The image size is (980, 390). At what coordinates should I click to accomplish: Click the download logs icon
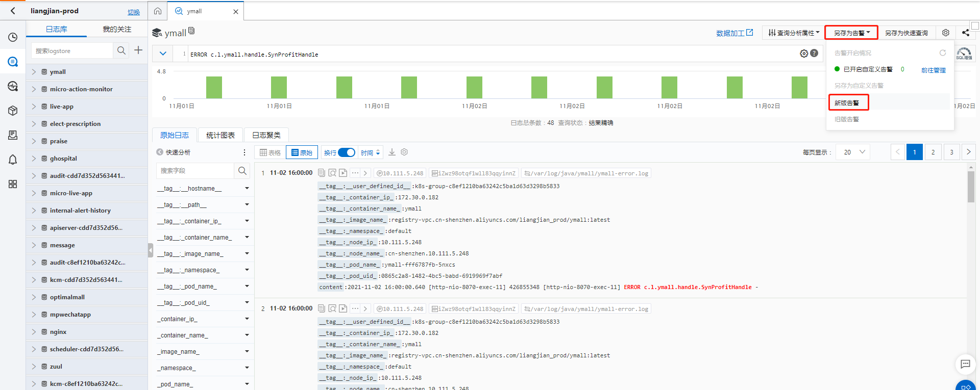click(x=392, y=152)
